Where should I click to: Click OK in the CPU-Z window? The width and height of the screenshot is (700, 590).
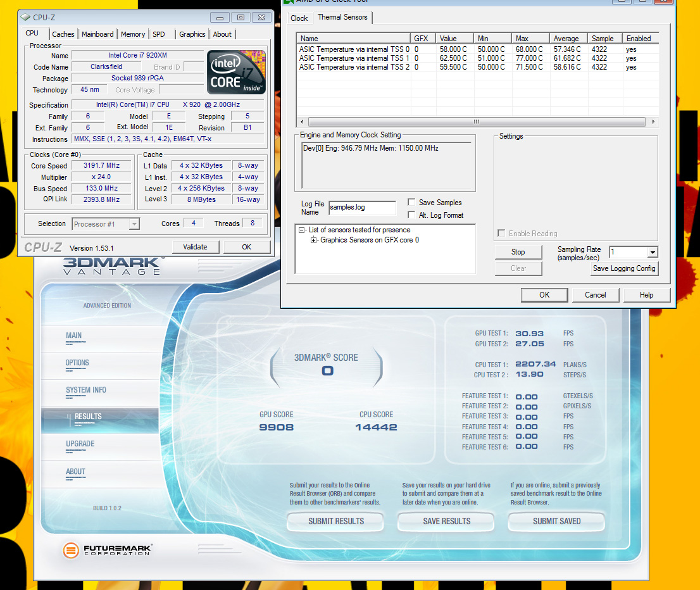246,247
